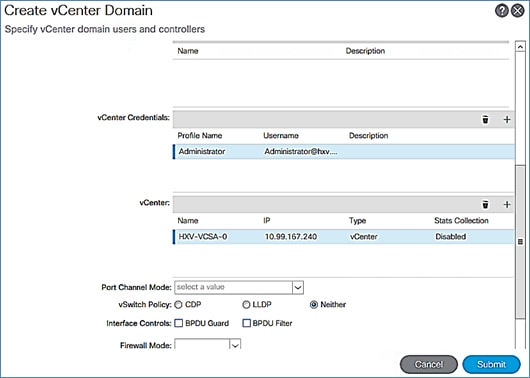Screen dimensions: 530x378
Task: Add new vCenter Credentials with plus icon
Action: (506, 119)
